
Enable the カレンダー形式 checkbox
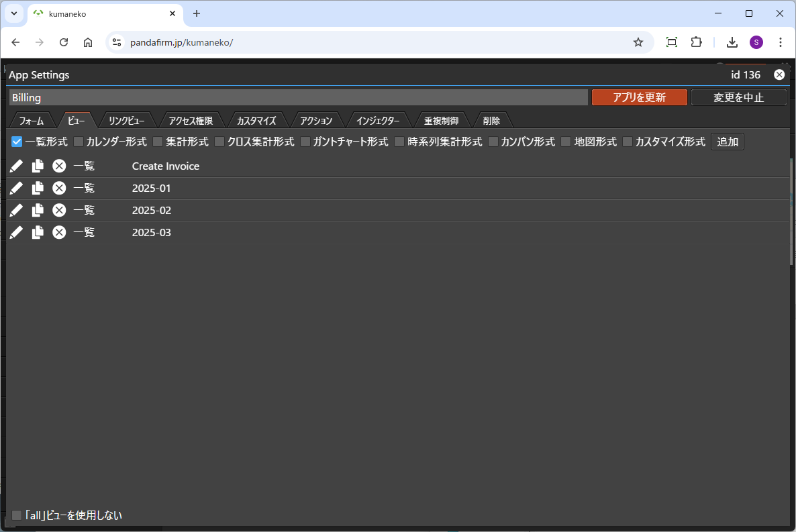tap(79, 142)
